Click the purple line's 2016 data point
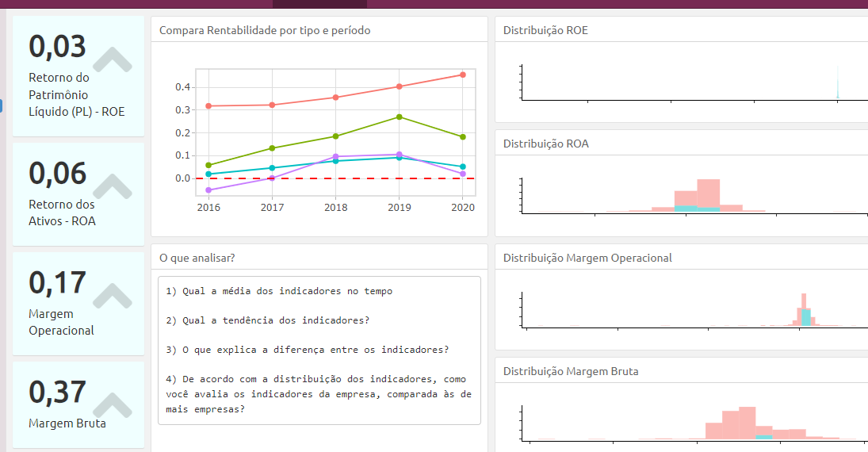 point(208,190)
